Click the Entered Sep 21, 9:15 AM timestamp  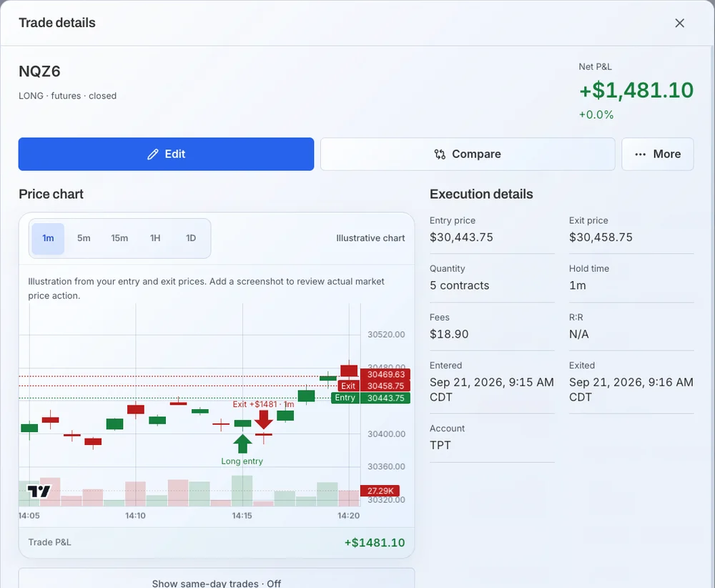492,390
